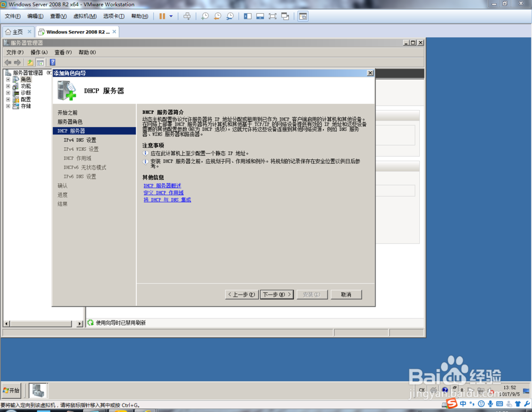Open VMware 帮助(H) menu
The image size is (532, 412).
pos(140,16)
